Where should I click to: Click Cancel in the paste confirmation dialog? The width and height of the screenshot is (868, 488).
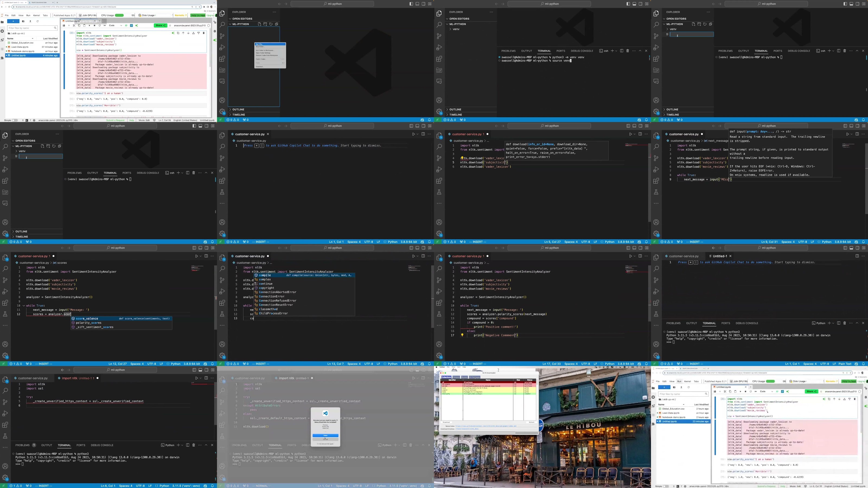pos(325,439)
